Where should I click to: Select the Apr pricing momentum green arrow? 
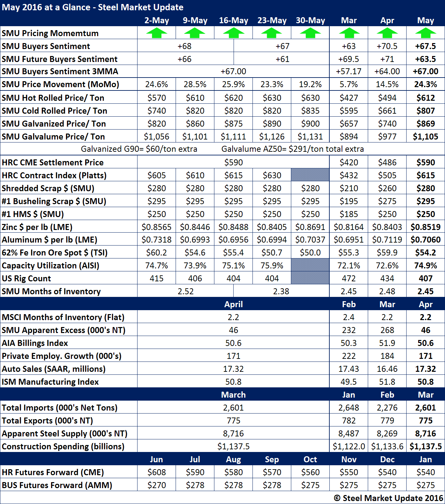point(387,33)
